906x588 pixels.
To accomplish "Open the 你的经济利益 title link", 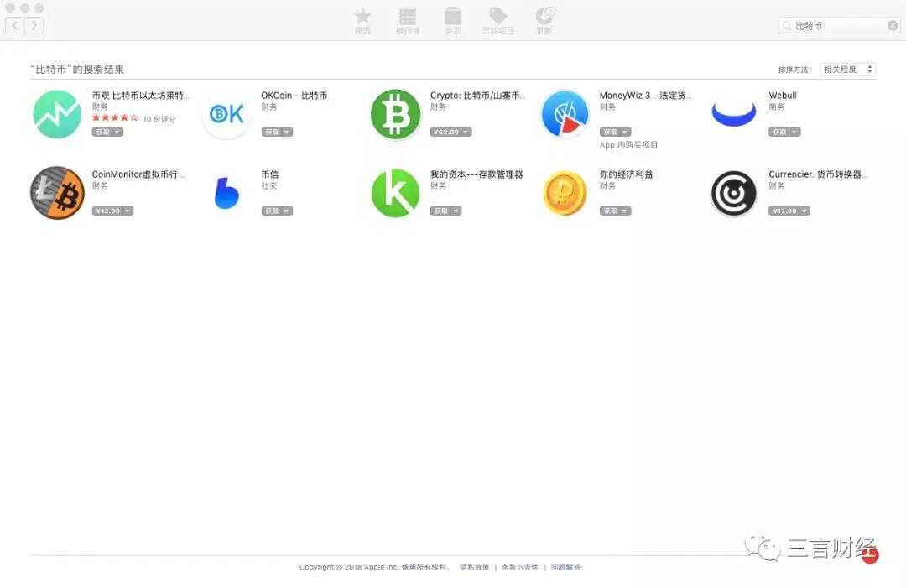I will pos(627,174).
